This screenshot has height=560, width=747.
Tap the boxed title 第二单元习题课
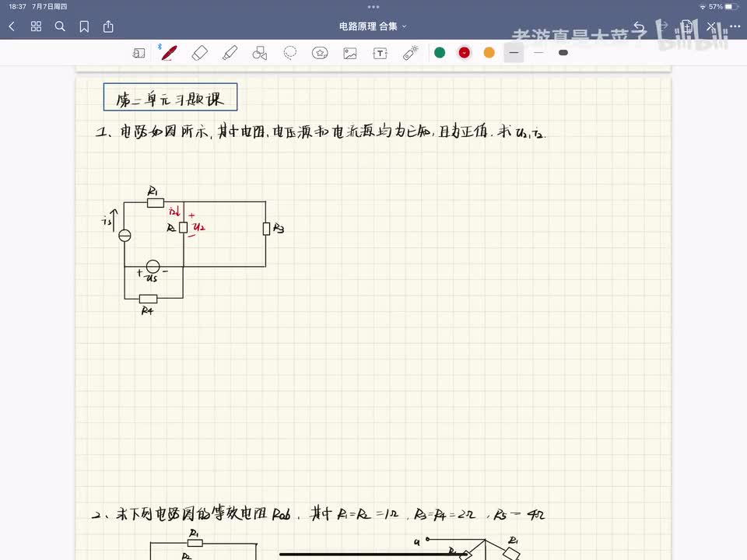[170, 97]
